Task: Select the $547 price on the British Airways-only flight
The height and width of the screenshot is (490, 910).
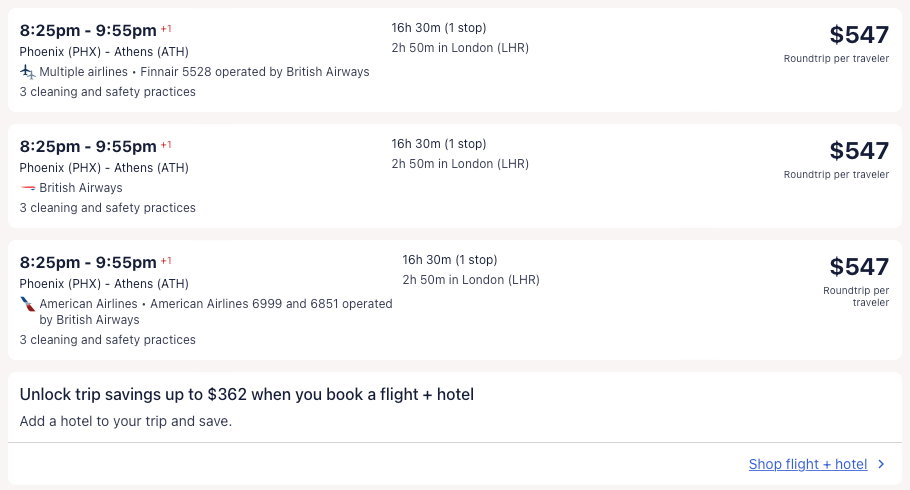Action: coord(858,151)
